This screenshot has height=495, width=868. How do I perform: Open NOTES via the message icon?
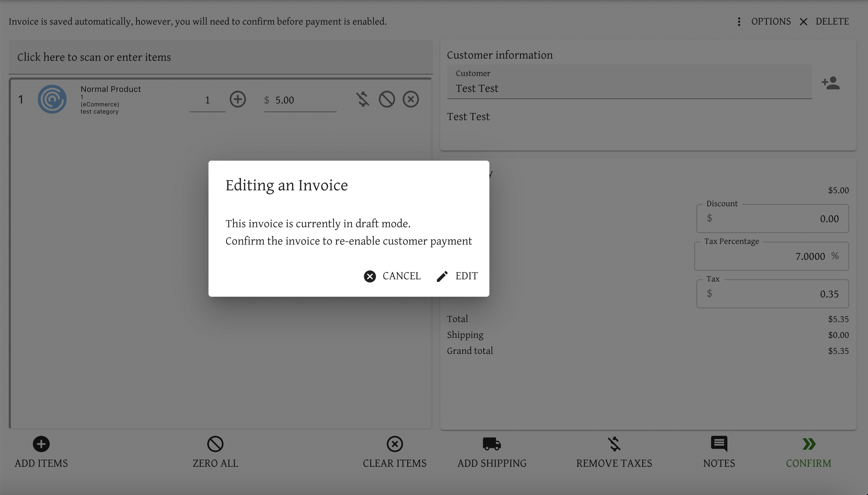tap(719, 444)
